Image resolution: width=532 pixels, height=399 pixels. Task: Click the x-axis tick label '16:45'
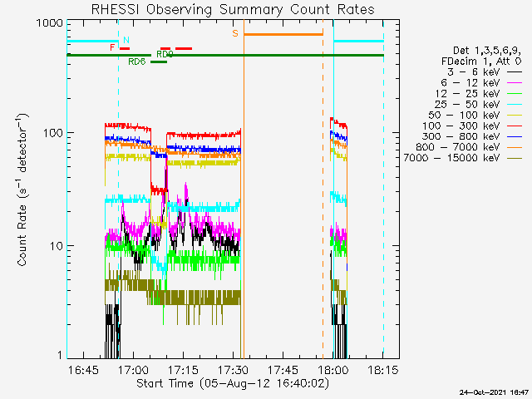83,369
